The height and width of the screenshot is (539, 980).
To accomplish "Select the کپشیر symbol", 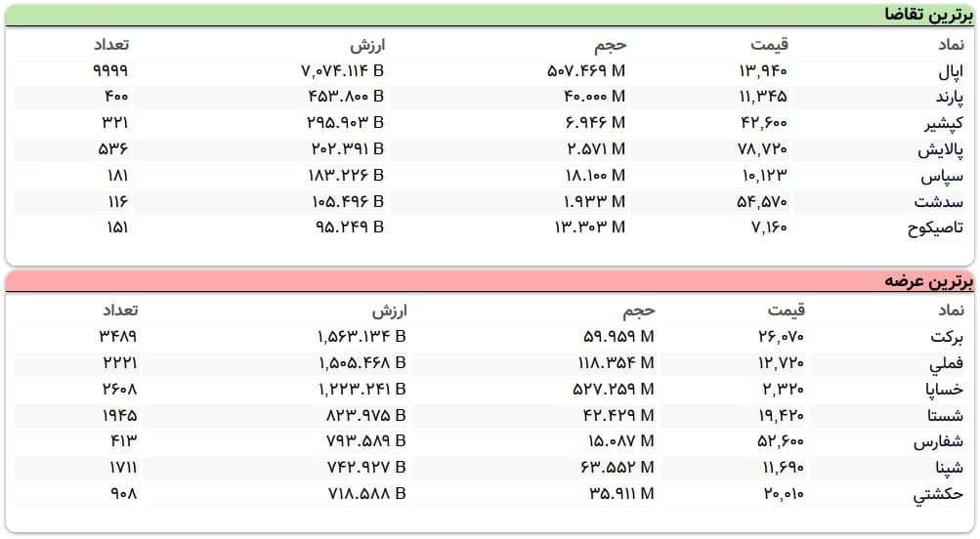I will [944, 124].
